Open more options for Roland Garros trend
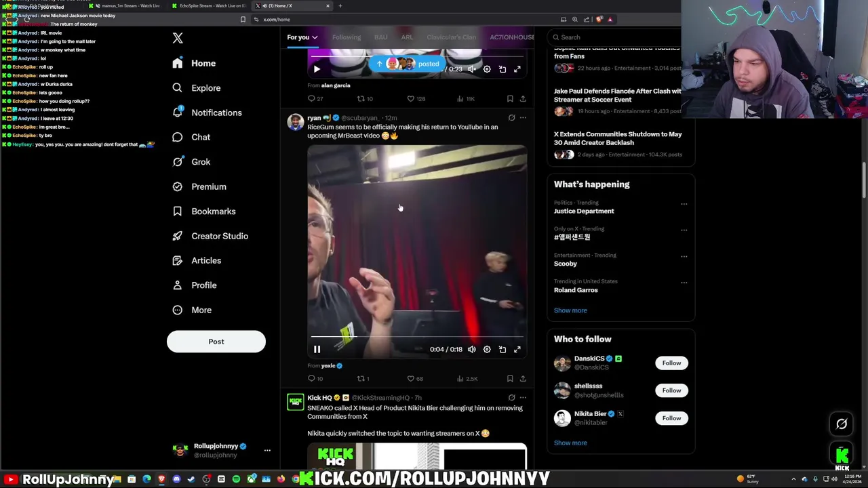Viewport: 868px width, 488px height. coord(684,283)
